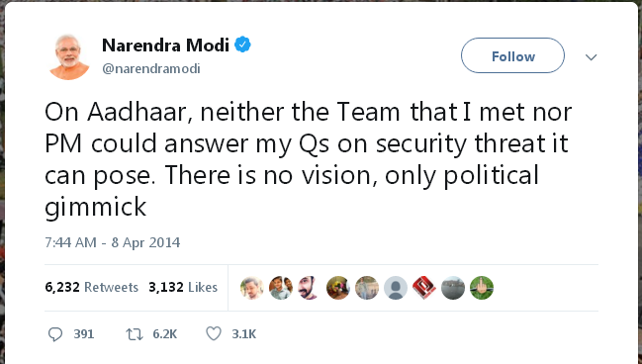Click the @narendramodi handle link
Image resolution: width=642 pixels, height=364 pixels.
tap(151, 68)
